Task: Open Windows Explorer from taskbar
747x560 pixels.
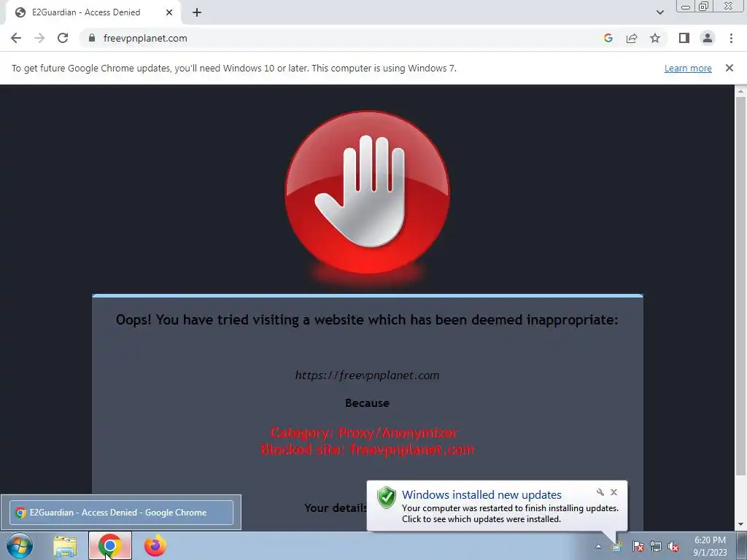Action: [65, 545]
